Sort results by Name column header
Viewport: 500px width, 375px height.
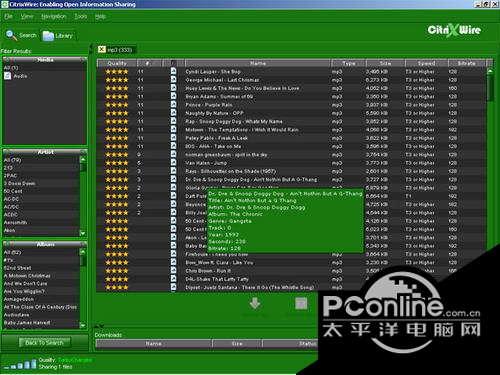258,63
